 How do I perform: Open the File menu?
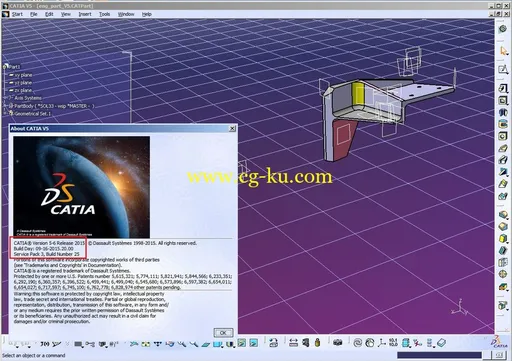[33, 14]
